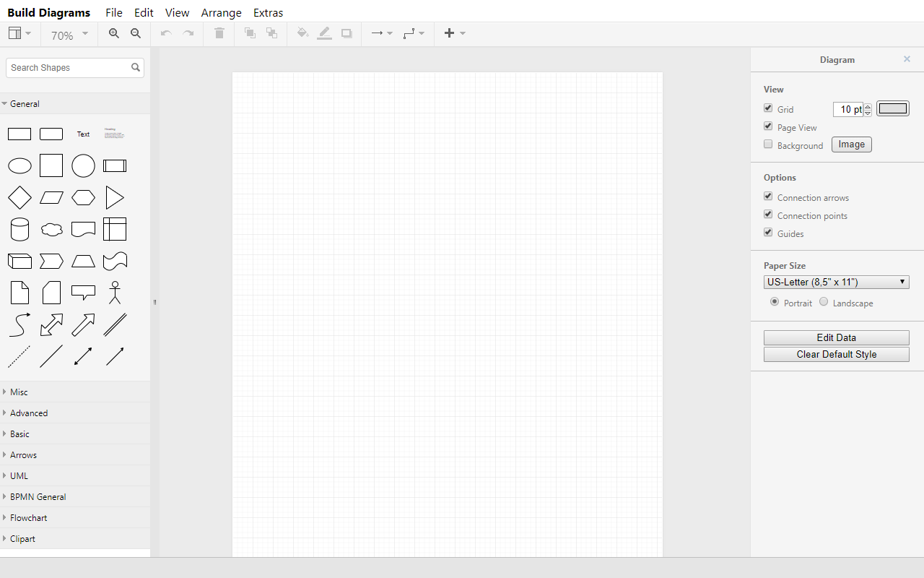
Task: Collapse the General shapes section
Action: 75,104
